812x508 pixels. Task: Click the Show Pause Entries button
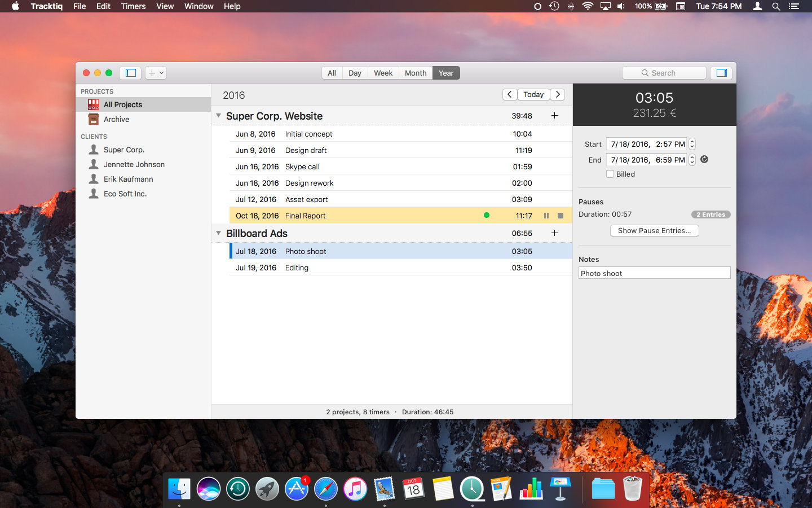[654, 230]
